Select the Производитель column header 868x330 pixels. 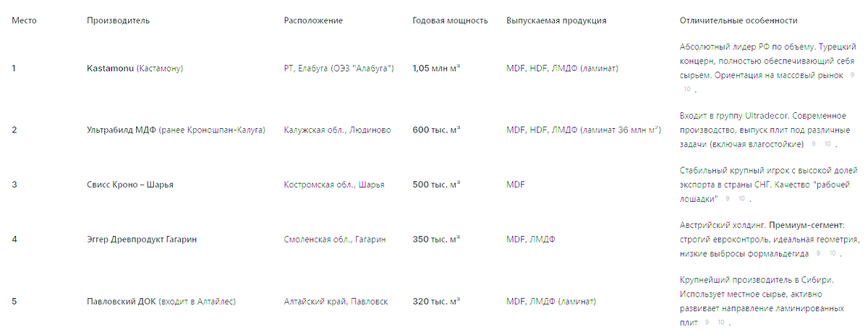pyautogui.click(x=118, y=20)
